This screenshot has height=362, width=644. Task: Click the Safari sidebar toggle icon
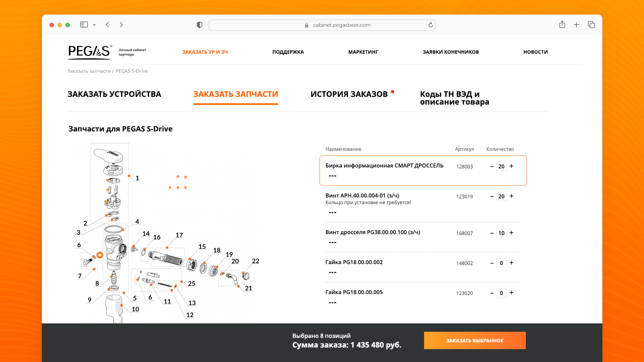[x=84, y=25]
